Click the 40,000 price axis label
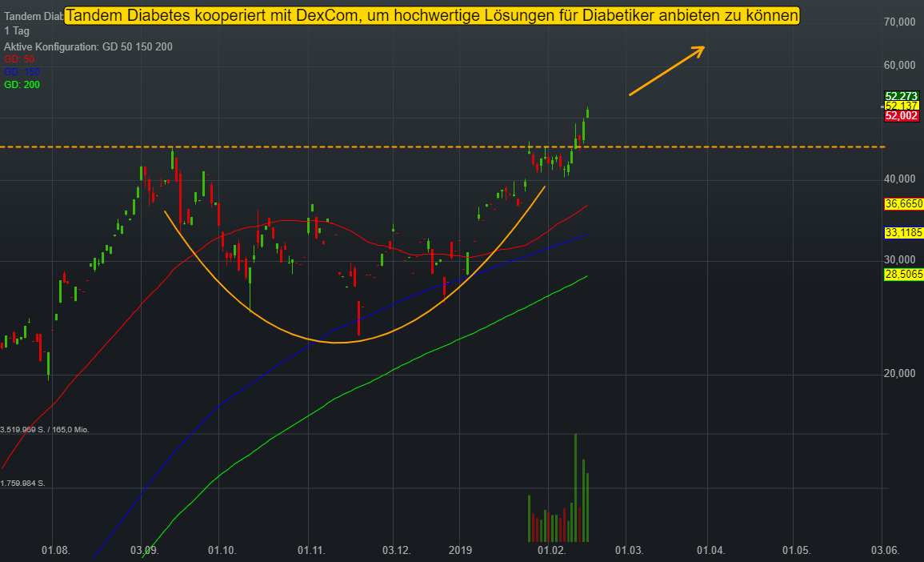The width and height of the screenshot is (924, 562). coord(900,179)
